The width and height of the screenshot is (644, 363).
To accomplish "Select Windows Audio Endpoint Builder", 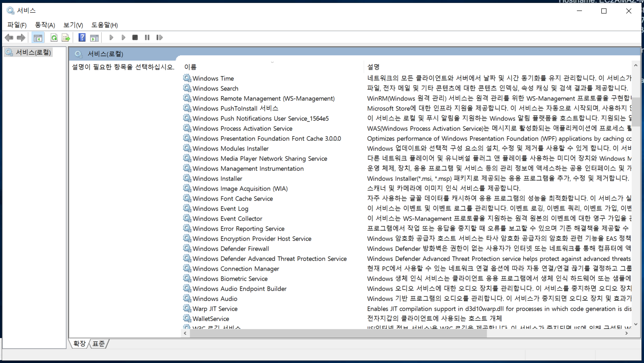I will pos(239,289).
